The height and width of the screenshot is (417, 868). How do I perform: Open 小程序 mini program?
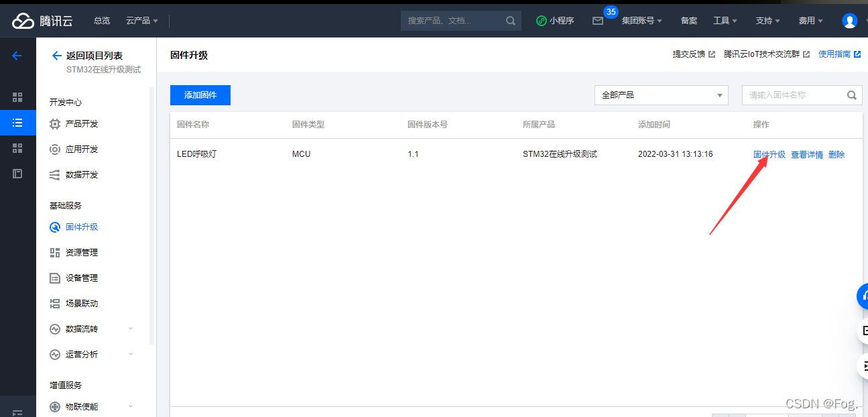[x=555, y=21]
